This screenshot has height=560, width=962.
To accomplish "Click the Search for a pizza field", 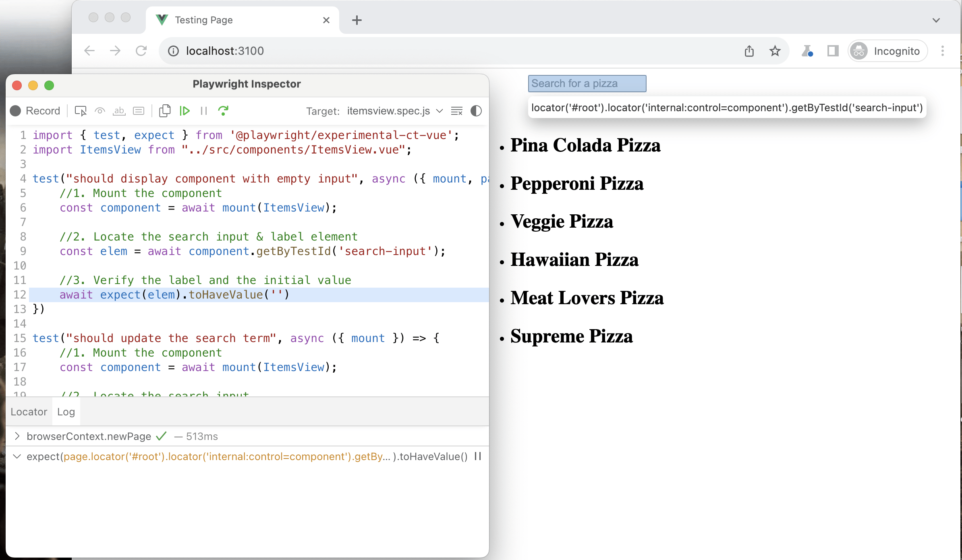I will click(x=587, y=83).
